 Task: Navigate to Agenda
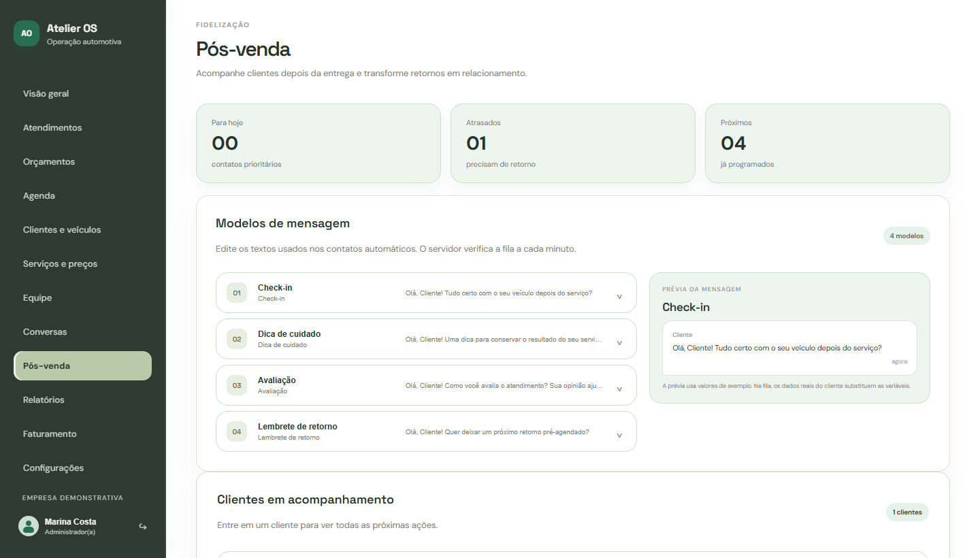tap(82, 196)
